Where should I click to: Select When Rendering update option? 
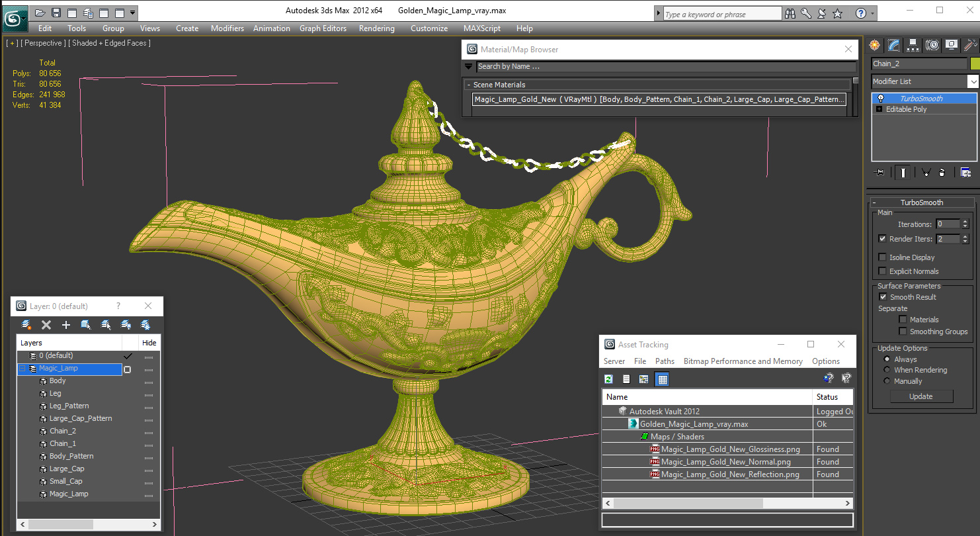click(887, 370)
